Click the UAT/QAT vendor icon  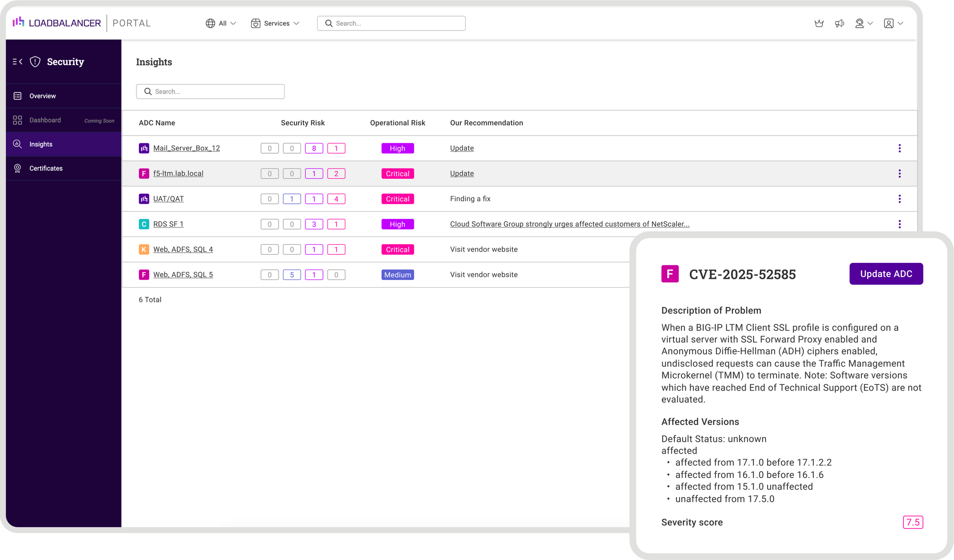(144, 199)
